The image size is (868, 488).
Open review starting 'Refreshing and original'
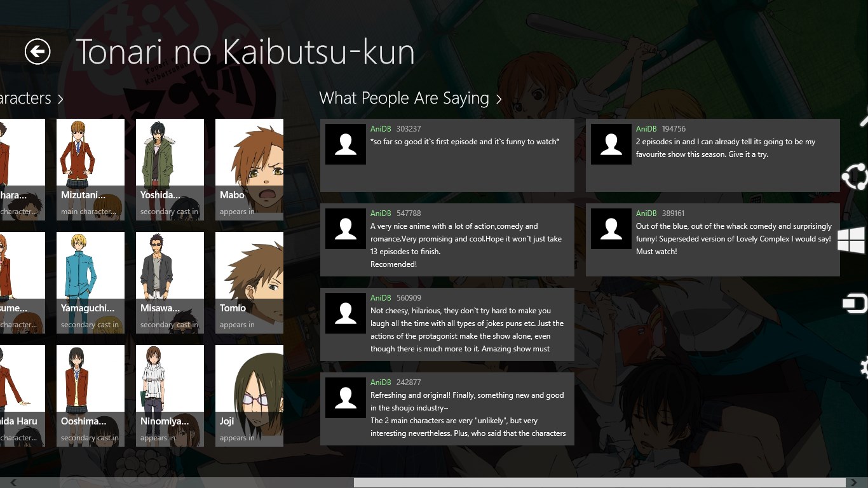click(x=447, y=409)
